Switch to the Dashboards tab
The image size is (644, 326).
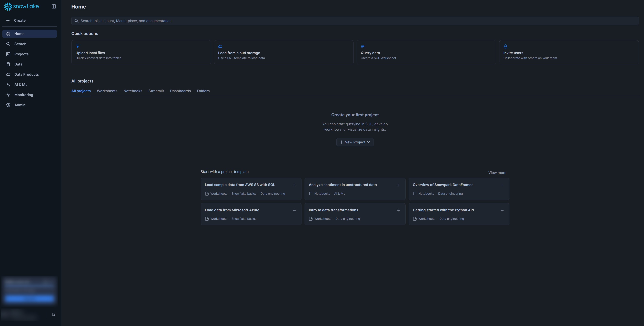click(x=180, y=91)
